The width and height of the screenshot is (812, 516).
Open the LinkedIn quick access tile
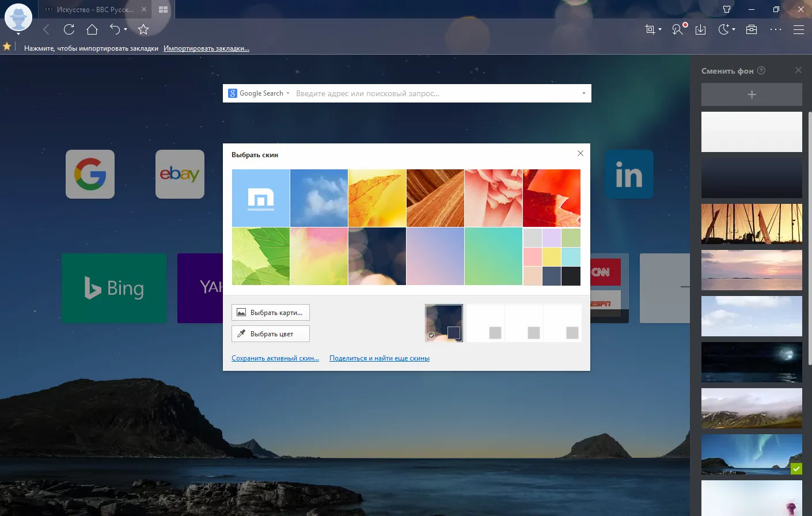point(629,174)
